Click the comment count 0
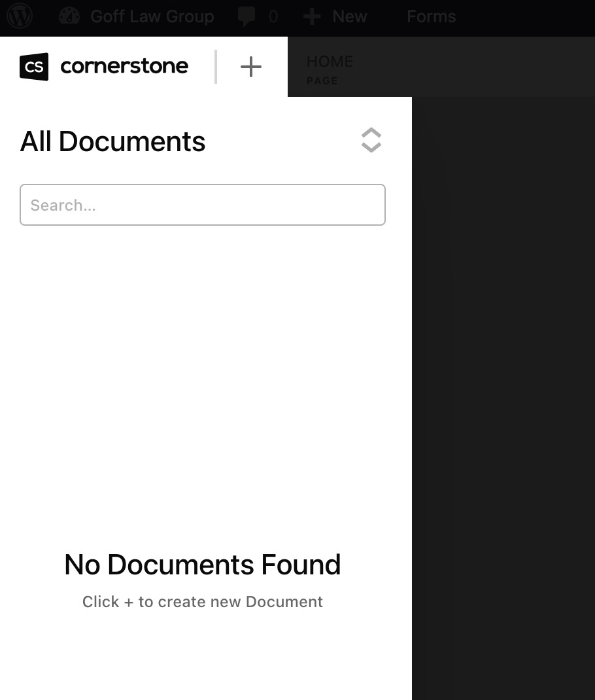Screen dimensions: 595x700 273,16
